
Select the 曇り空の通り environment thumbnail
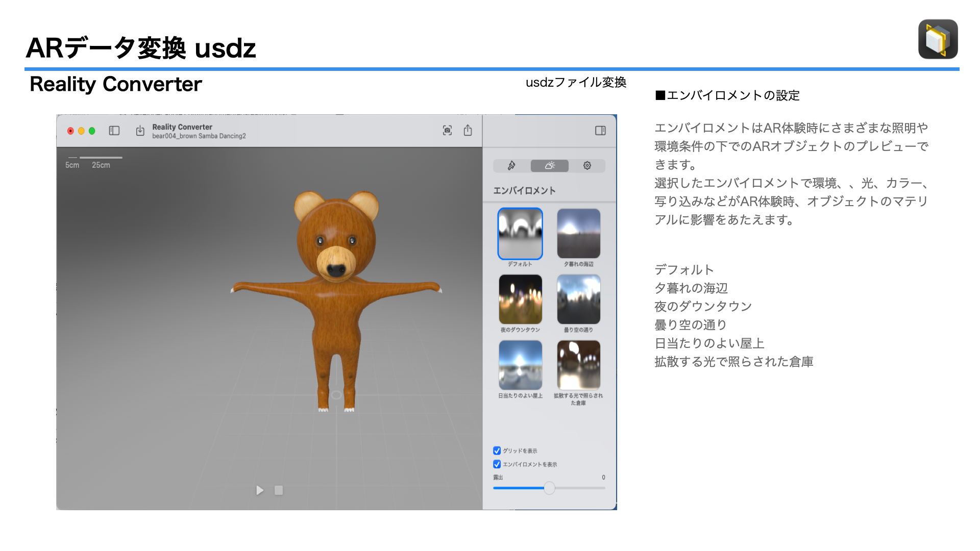tap(578, 299)
